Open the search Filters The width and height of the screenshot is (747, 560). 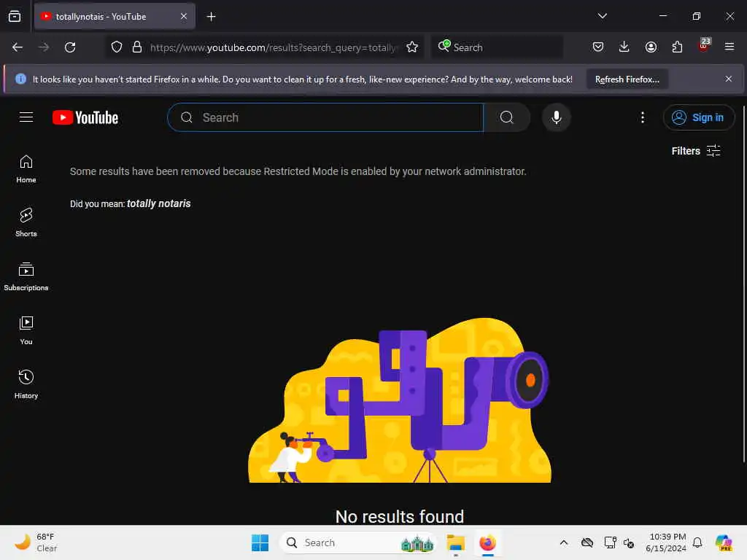point(695,151)
